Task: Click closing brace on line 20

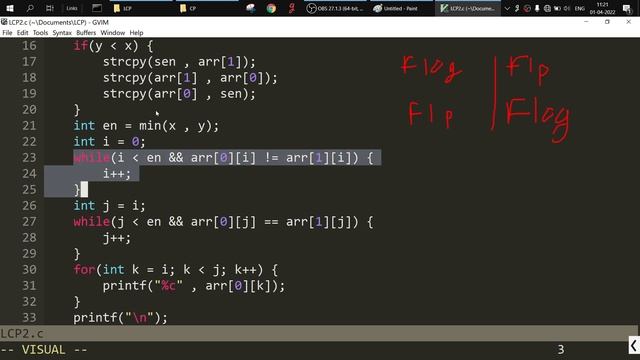Action: [x=77, y=110]
